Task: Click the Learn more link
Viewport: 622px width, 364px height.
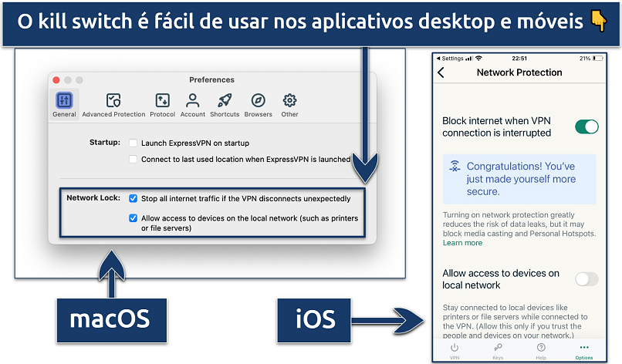Action: pos(462,243)
